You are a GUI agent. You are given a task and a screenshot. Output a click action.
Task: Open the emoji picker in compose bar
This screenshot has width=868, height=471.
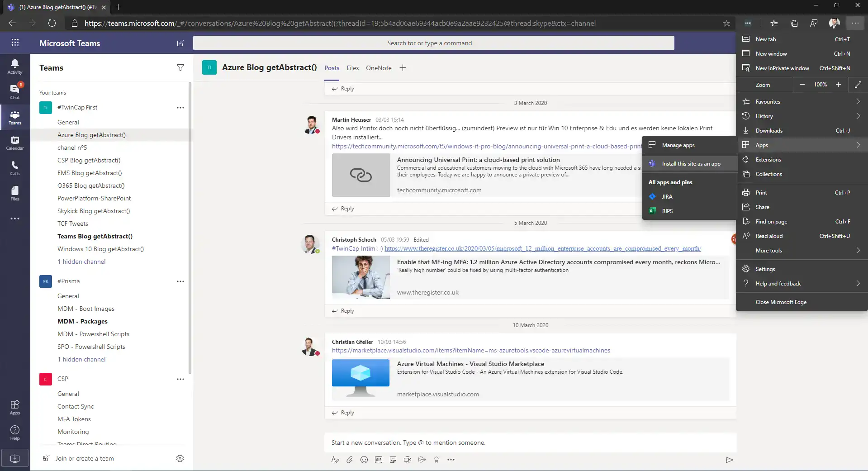pyautogui.click(x=364, y=460)
